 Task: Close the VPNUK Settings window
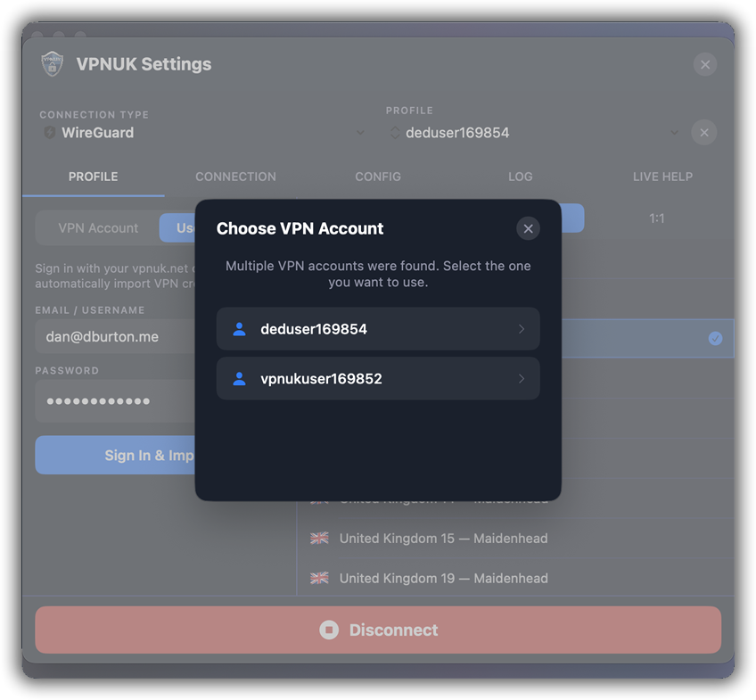[x=705, y=64]
